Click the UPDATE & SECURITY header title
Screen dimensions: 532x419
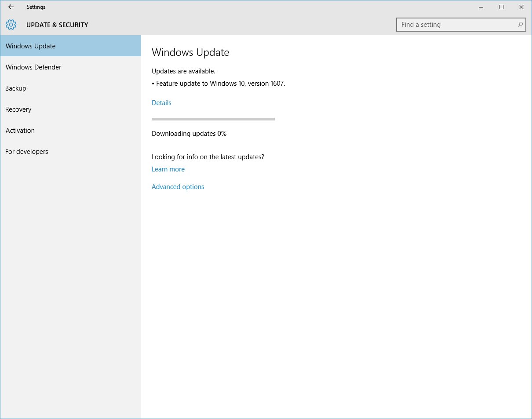(57, 25)
